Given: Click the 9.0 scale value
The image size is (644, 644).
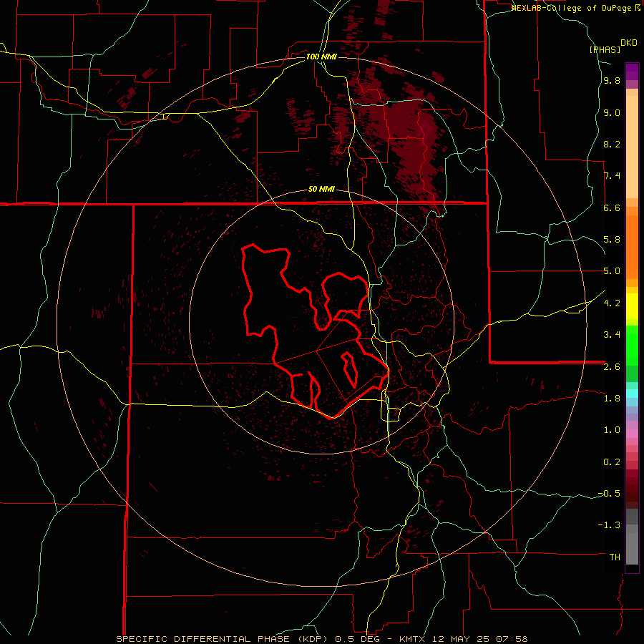Looking at the screenshot, I should [612, 112].
